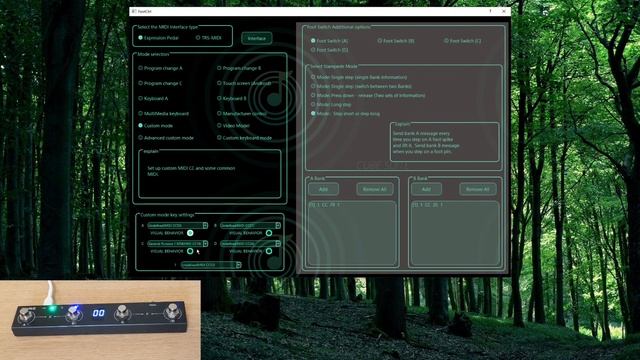The height and width of the screenshot is (360, 640).
Task: Choose MultiMedia keyboard mode
Action: point(163,113)
